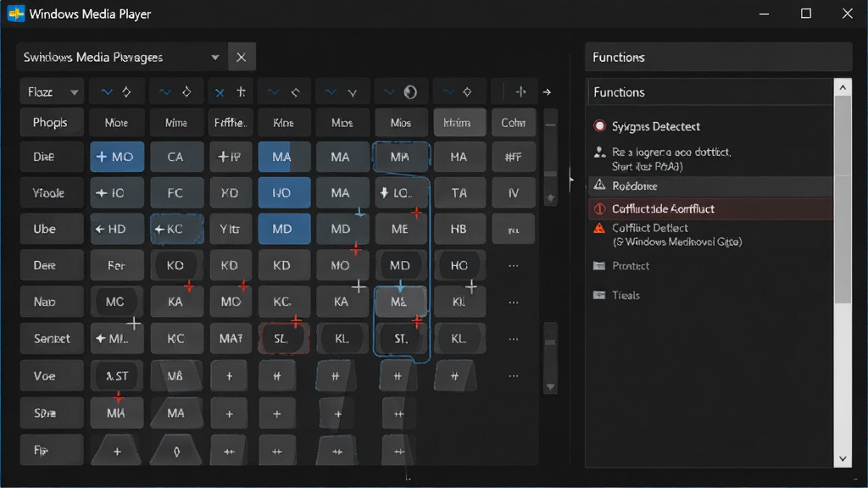Select the Kine column header
This screenshot has height=488, width=868.
pyautogui.click(x=284, y=122)
